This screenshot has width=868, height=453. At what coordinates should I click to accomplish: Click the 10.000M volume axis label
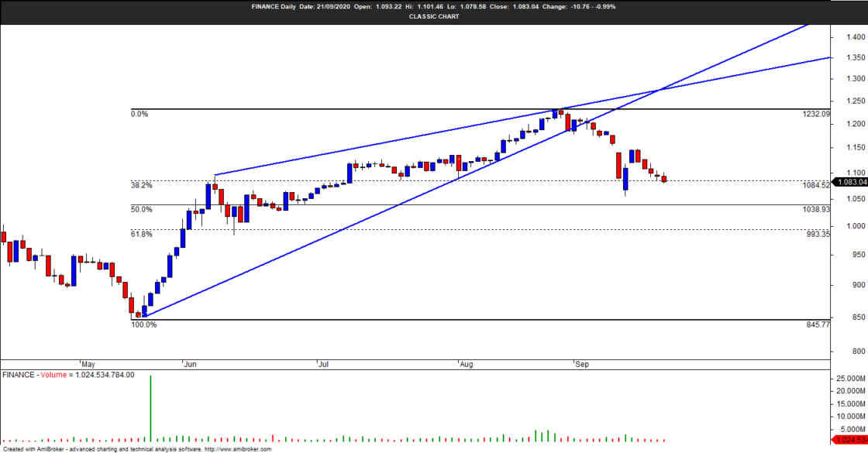(x=851, y=417)
